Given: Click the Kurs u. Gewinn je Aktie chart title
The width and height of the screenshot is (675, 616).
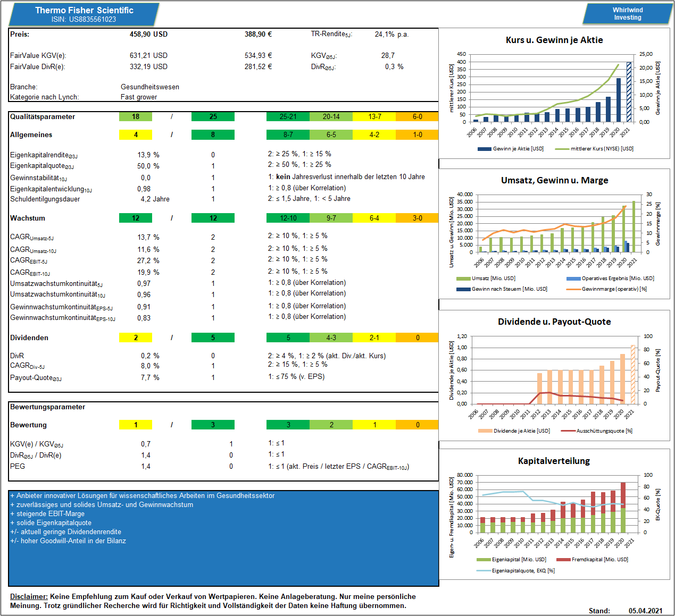Looking at the screenshot, I should coord(554,40).
